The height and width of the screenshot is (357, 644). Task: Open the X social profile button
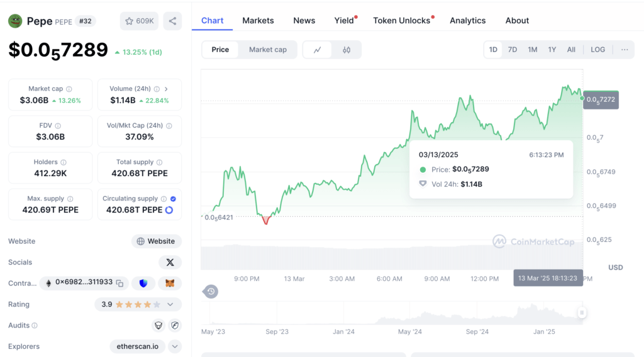(x=170, y=263)
